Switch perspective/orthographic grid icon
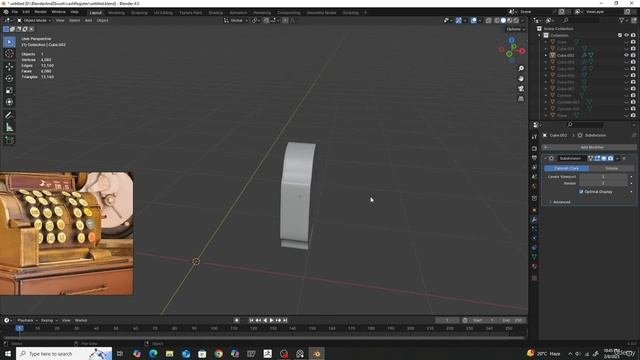 [x=521, y=99]
